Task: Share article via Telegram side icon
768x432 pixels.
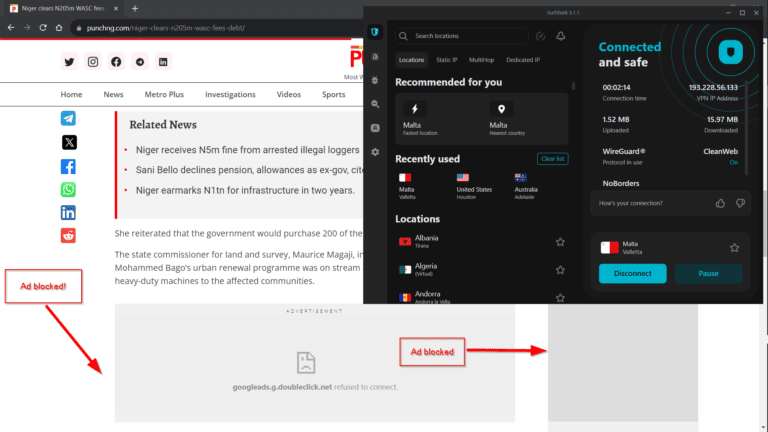Action: [68, 119]
